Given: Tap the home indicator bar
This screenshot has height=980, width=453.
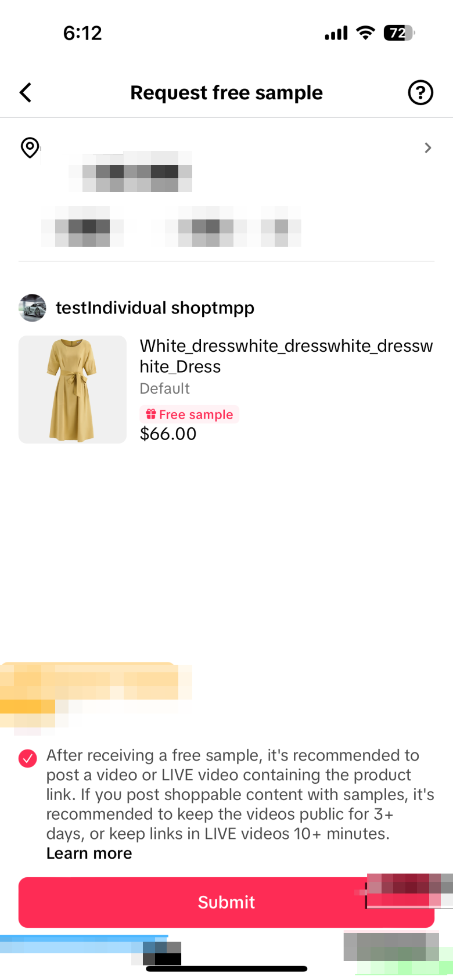Looking at the screenshot, I should (x=227, y=968).
